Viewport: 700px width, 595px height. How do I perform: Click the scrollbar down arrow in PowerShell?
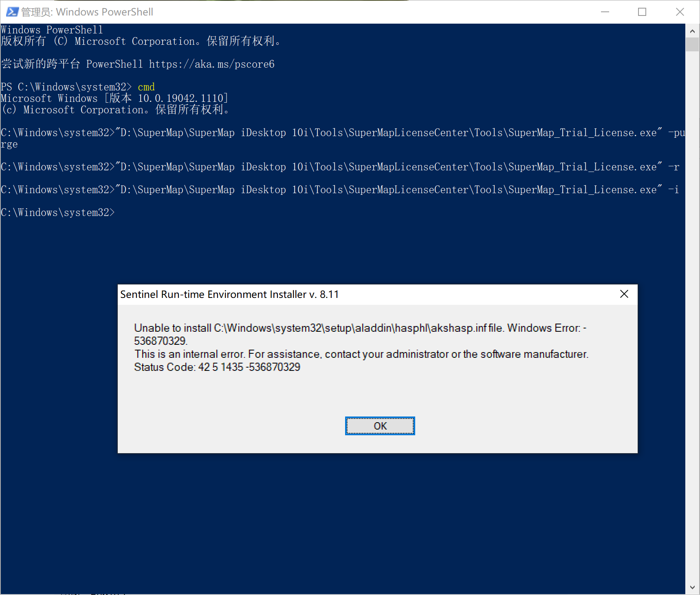pos(692,587)
